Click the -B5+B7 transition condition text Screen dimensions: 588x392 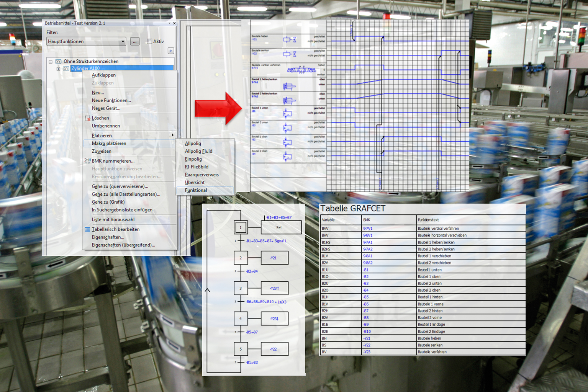pos(252,332)
